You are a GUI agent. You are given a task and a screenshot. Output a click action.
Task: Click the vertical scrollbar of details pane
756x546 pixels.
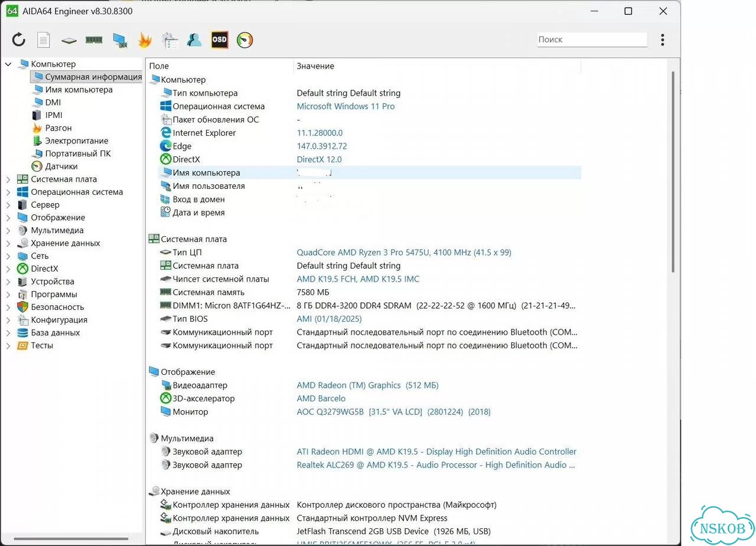673,171
